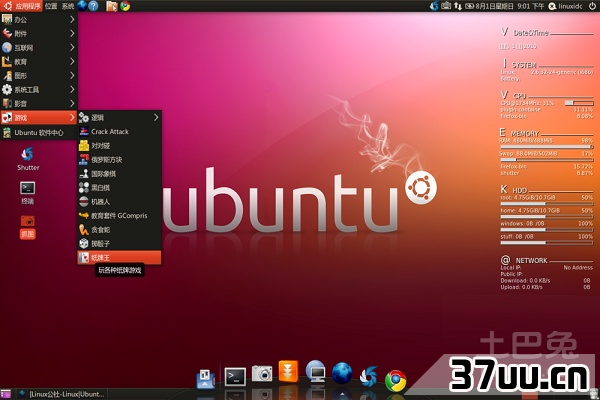The width and height of the screenshot is (600, 400).
Task: Open the orange download arrows dock icon
Action: [288, 371]
